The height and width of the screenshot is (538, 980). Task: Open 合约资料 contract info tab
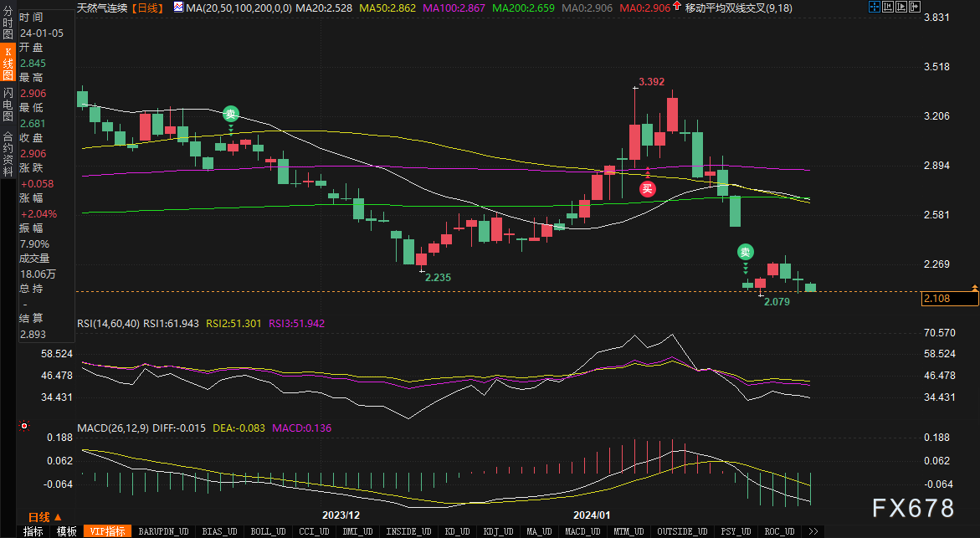click(8, 149)
